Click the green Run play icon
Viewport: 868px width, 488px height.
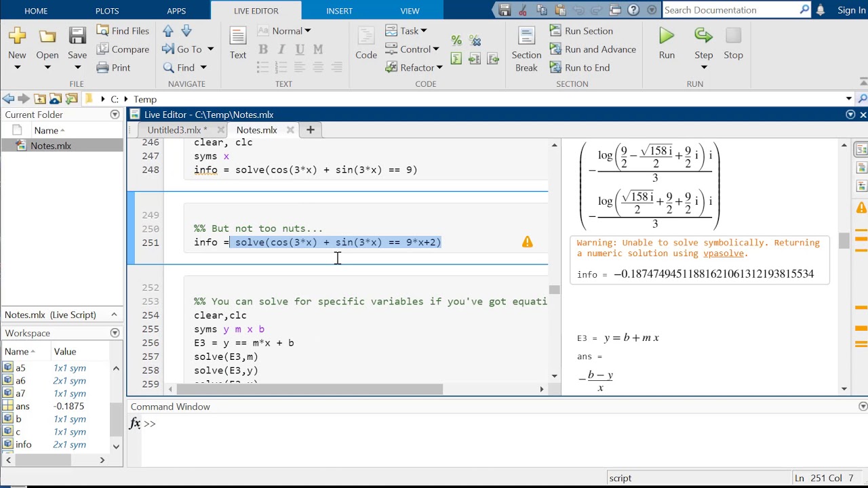tap(667, 37)
